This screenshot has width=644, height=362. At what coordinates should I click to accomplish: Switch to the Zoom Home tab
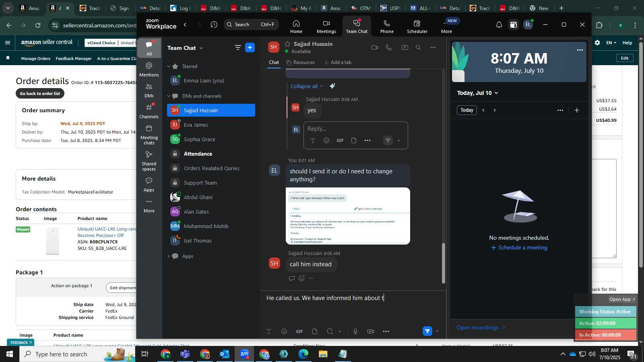click(296, 27)
